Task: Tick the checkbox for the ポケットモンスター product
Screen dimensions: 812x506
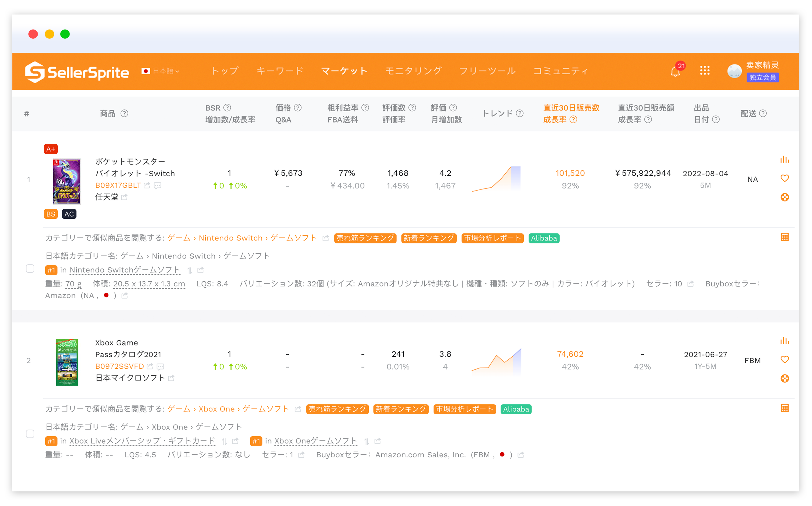Action: coord(30,269)
